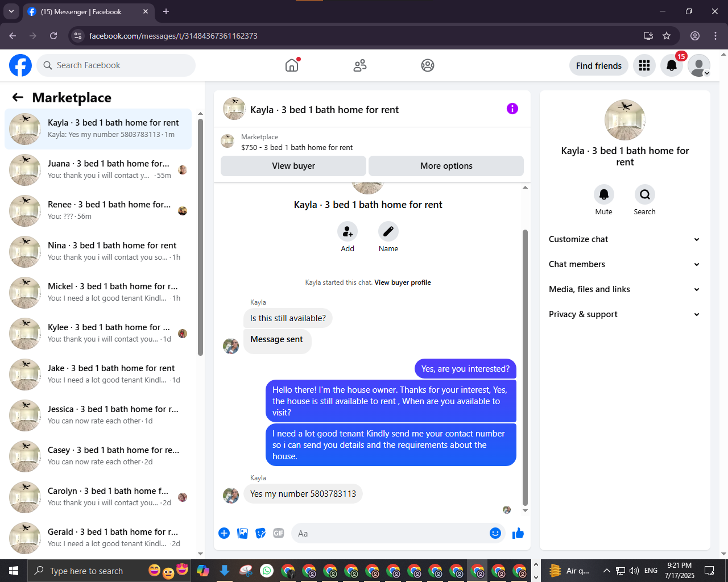Open Juana's conversation in the list
728x582 pixels.
[x=98, y=170]
